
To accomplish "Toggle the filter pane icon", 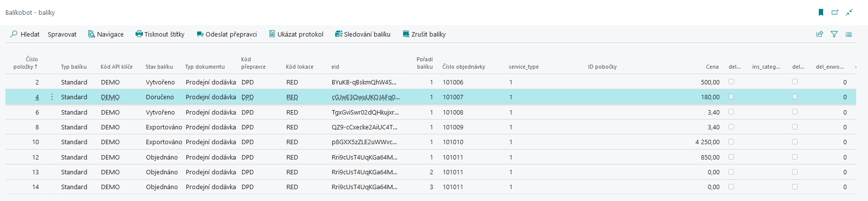I will click(x=834, y=34).
